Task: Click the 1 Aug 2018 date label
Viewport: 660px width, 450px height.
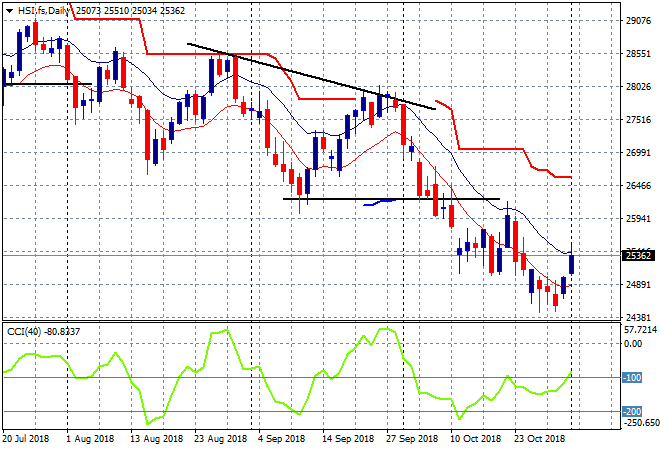Action: (x=90, y=439)
